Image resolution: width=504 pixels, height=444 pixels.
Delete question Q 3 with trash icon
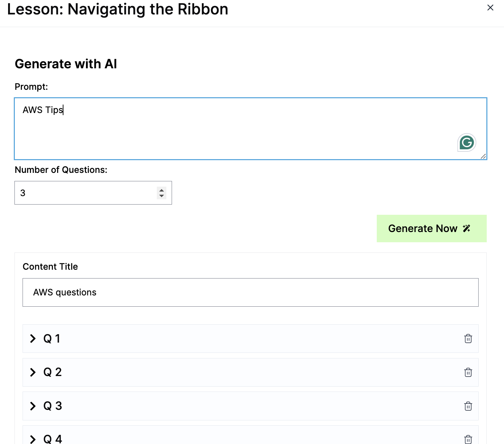[x=468, y=406]
